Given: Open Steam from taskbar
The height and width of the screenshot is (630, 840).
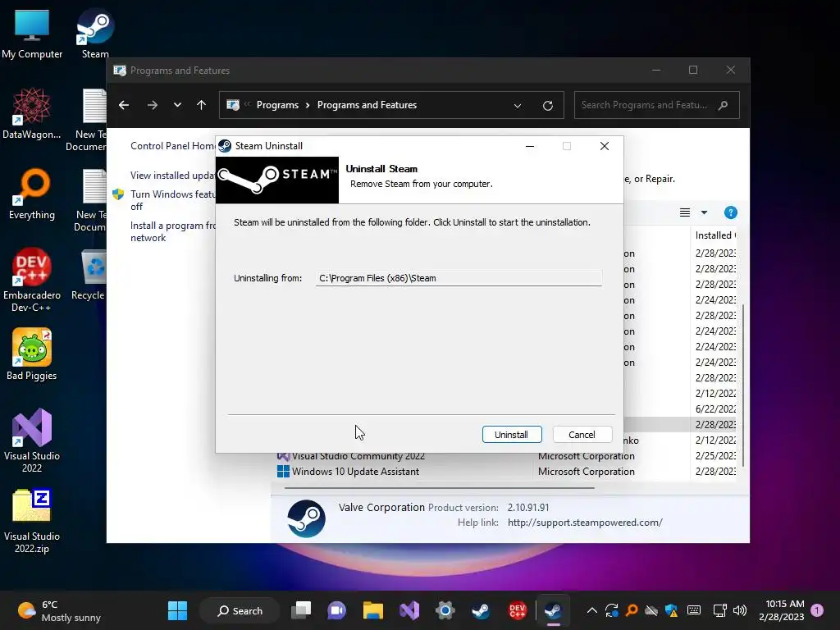Looking at the screenshot, I should [481, 610].
